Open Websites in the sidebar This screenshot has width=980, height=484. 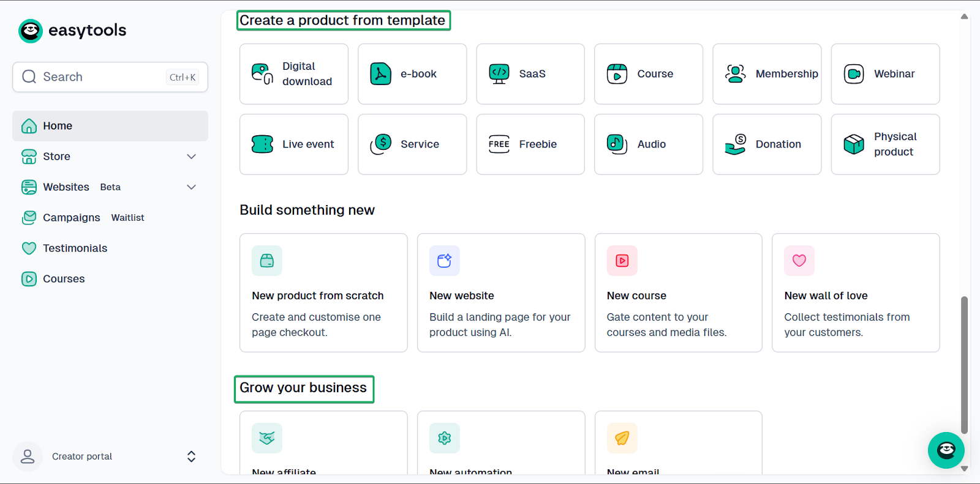pos(110,187)
